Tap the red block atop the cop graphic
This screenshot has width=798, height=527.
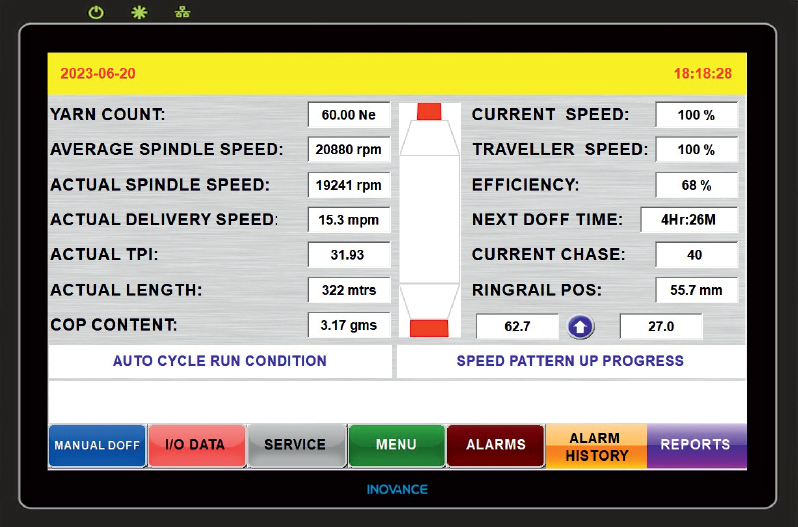pyautogui.click(x=429, y=111)
